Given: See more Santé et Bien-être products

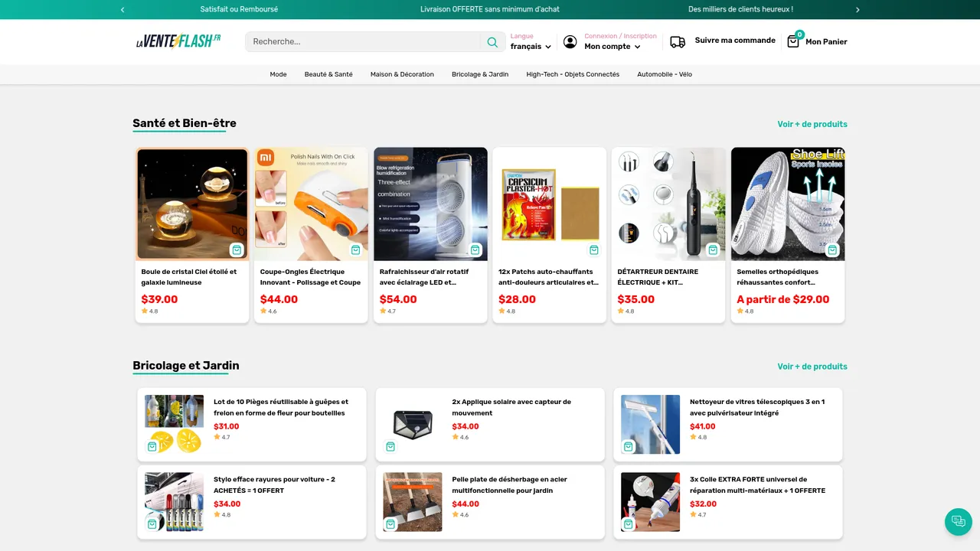Looking at the screenshot, I should pyautogui.click(x=812, y=124).
